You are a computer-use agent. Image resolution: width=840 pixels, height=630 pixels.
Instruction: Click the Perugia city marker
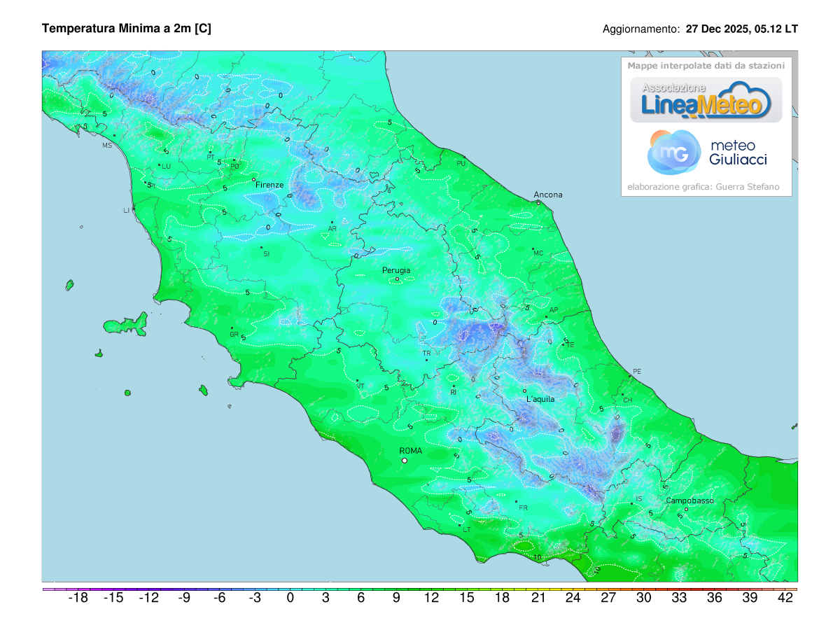397,279
